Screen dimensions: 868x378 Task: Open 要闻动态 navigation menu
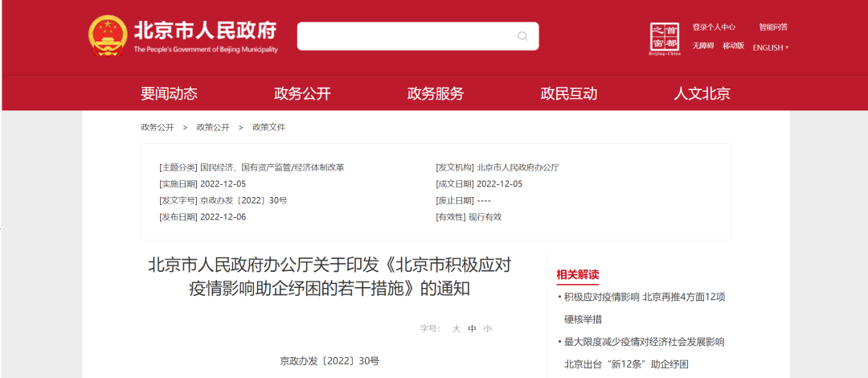point(169,93)
